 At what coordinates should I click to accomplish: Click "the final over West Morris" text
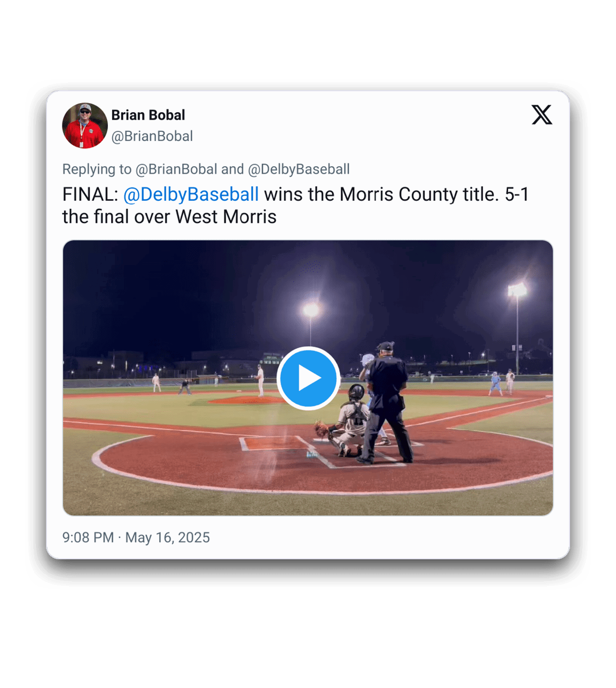169,217
